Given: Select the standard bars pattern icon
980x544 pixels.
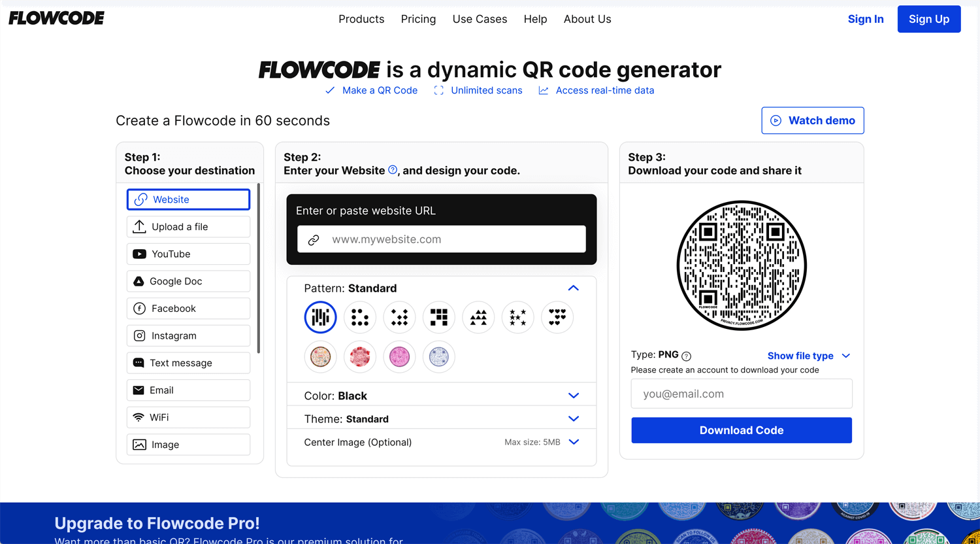Looking at the screenshot, I should 320,317.
